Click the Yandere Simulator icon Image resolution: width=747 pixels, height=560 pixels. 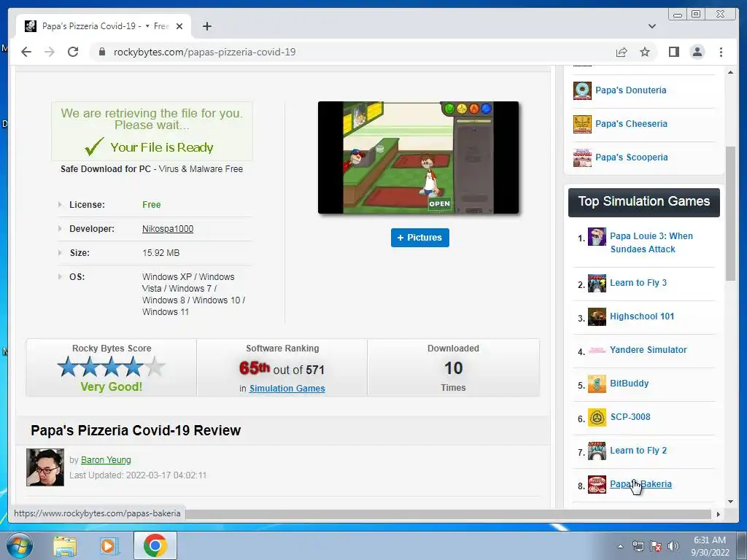597,350
